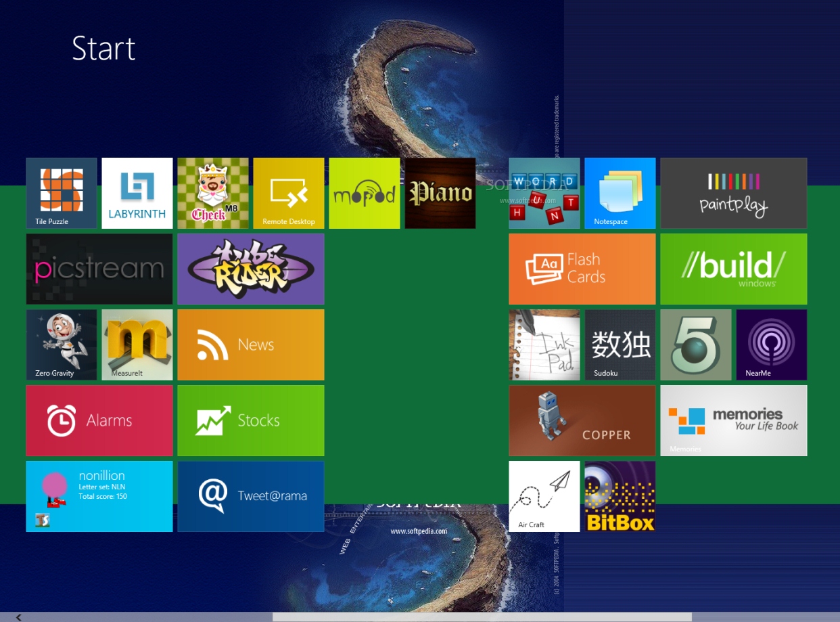Launch the Tweet@rama tile
840x622 pixels.
point(251,496)
